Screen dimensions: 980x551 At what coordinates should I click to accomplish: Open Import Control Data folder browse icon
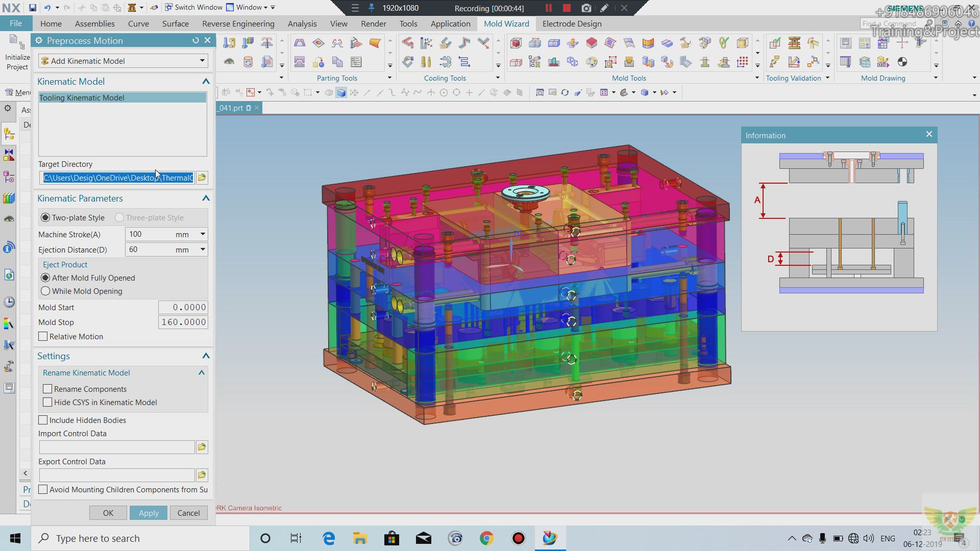pyautogui.click(x=202, y=447)
